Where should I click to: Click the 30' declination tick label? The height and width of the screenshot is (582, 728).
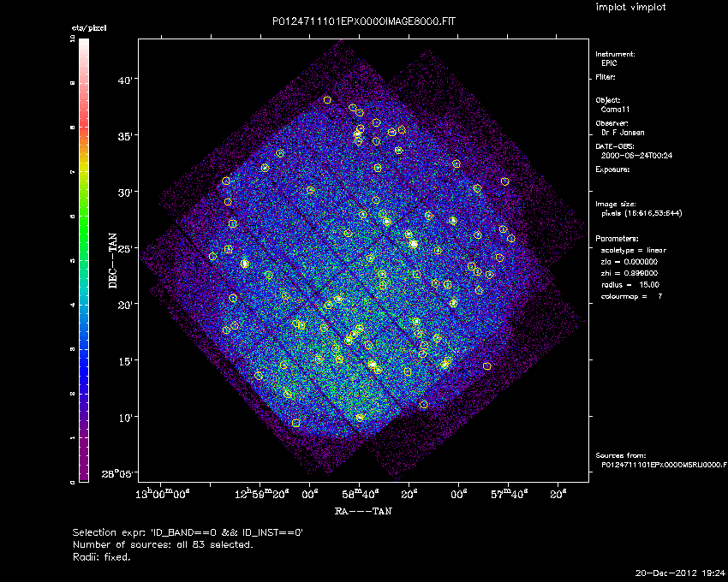[x=125, y=193]
